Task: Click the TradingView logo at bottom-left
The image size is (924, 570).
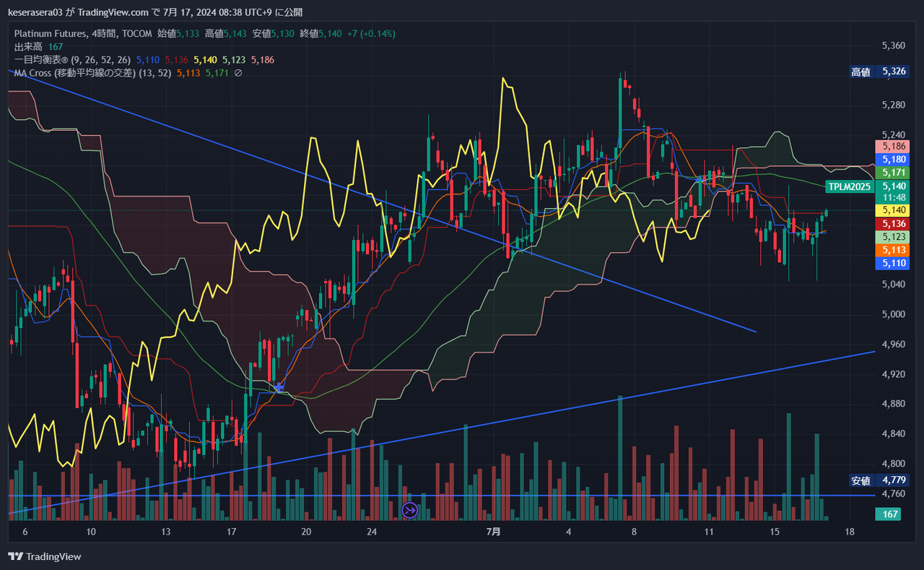Action: (45, 556)
